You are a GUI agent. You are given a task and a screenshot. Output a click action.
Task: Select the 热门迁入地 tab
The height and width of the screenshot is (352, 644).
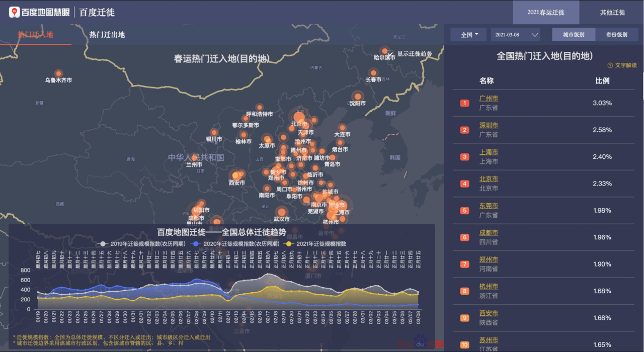[x=35, y=35]
